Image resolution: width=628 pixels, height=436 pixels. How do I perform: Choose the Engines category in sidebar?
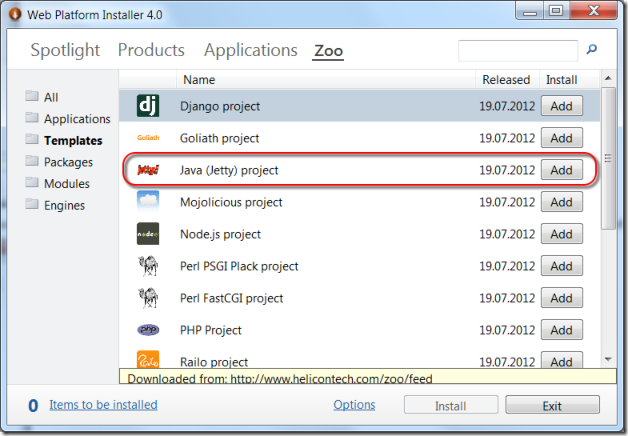click(65, 206)
